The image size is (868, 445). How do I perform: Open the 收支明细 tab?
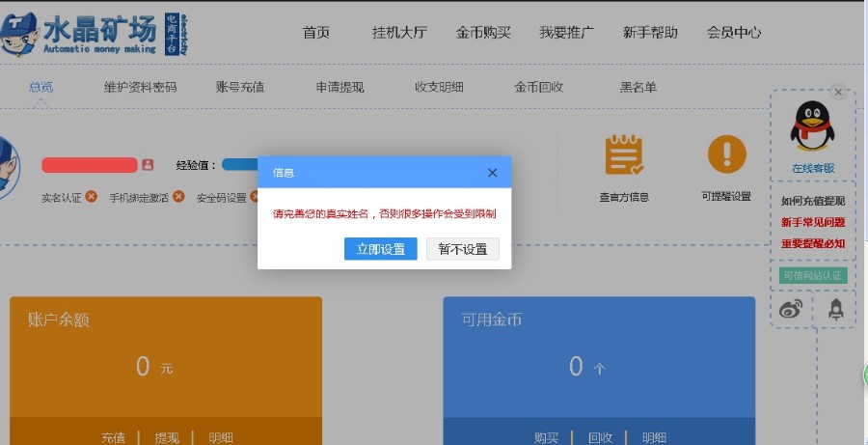tap(439, 87)
